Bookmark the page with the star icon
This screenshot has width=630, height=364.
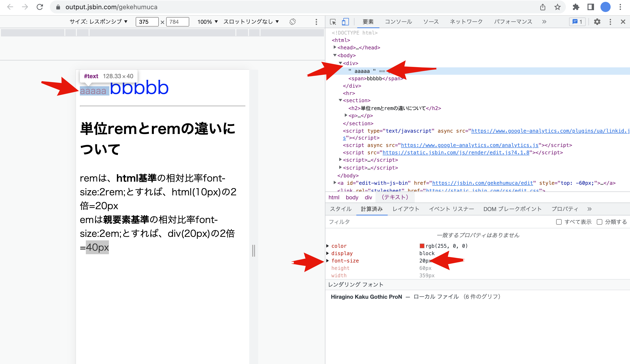(558, 7)
